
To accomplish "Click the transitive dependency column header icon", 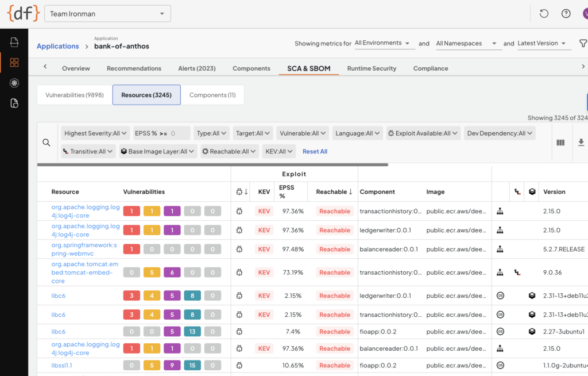I will (x=517, y=191).
